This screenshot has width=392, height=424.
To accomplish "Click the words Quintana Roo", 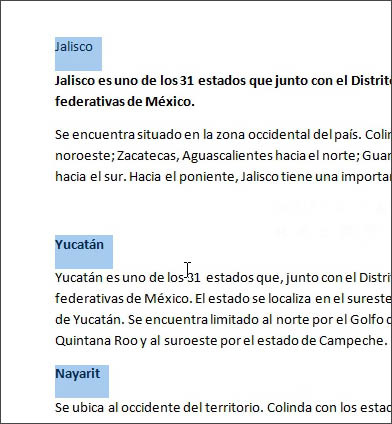I will 96,341.
